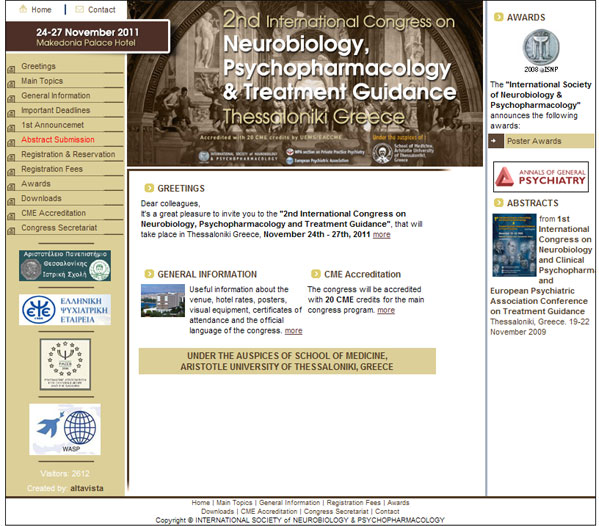This screenshot has height=526, width=599.
Task: Open the 1st Congress abstracts cover image
Action: [x=514, y=245]
